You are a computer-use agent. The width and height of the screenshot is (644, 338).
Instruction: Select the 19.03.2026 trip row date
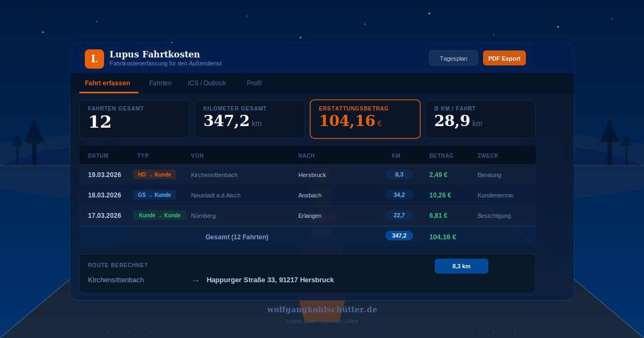pos(105,175)
